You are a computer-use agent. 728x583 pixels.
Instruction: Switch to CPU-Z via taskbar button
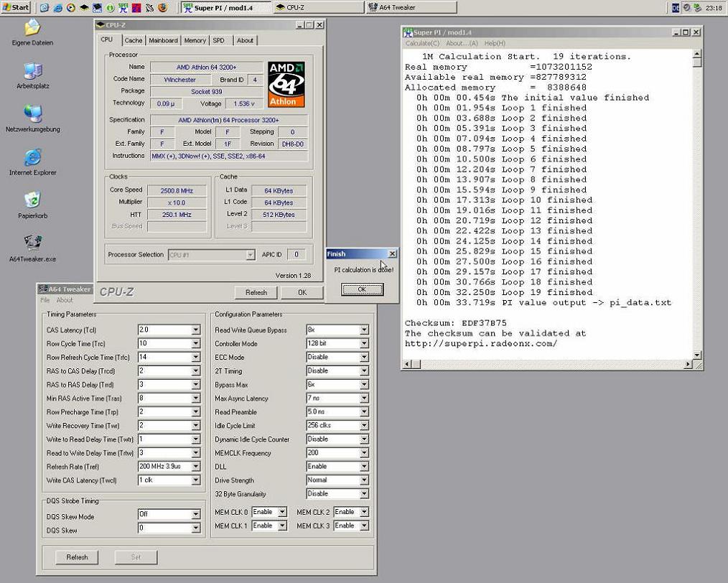coord(319,7)
